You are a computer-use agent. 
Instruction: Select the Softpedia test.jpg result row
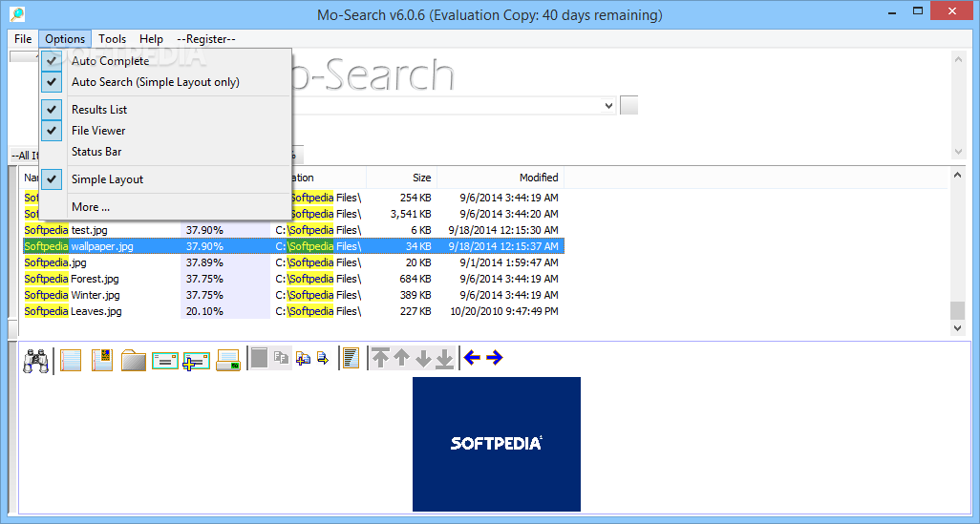(x=293, y=230)
